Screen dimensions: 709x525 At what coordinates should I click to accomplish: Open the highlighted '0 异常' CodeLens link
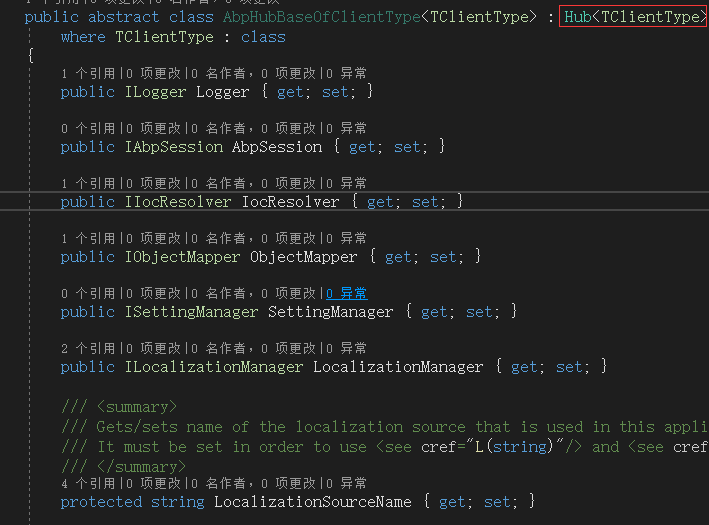[347, 293]
